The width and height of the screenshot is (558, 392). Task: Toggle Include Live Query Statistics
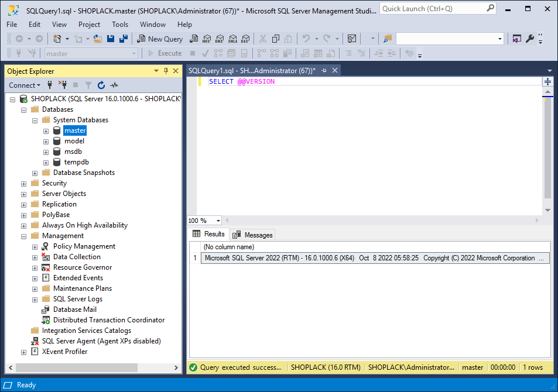(x=275, y=53)
